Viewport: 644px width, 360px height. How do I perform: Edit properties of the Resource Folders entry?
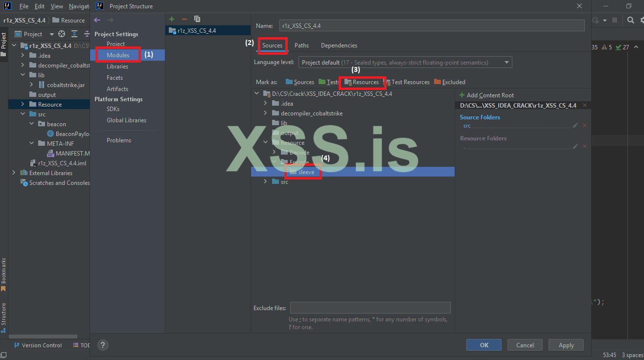575,146
